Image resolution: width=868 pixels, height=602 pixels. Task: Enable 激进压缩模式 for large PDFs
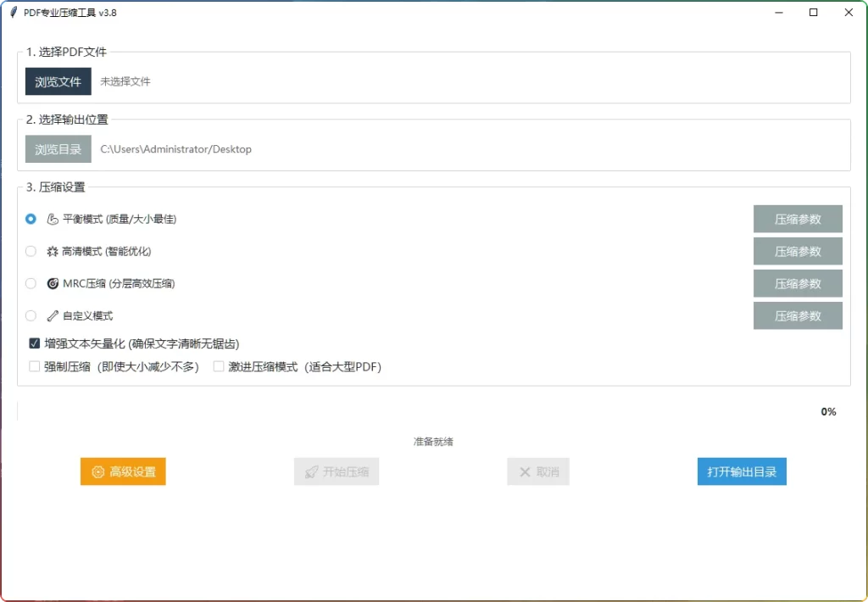click(218, 366)
